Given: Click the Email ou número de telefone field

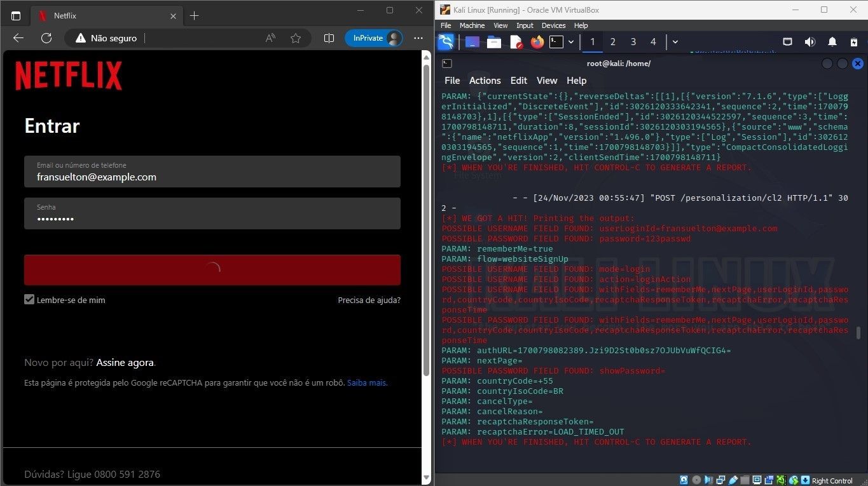Looking at the screenshot, I should tap(212, 172).
